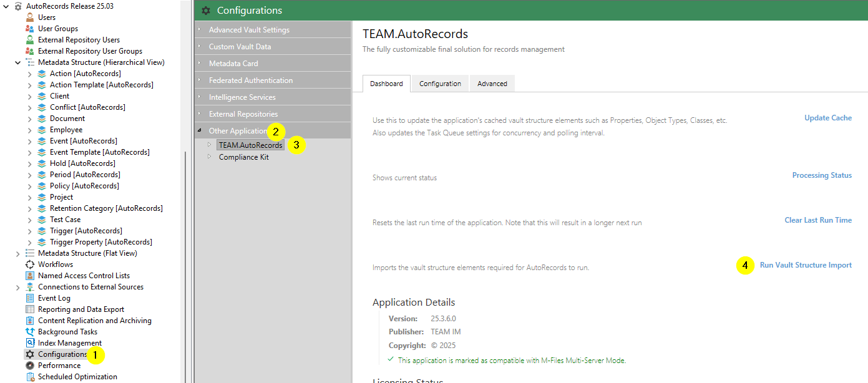Click the Connections to External Sources icon
868x383 pixels.
[x=30, y=287]
